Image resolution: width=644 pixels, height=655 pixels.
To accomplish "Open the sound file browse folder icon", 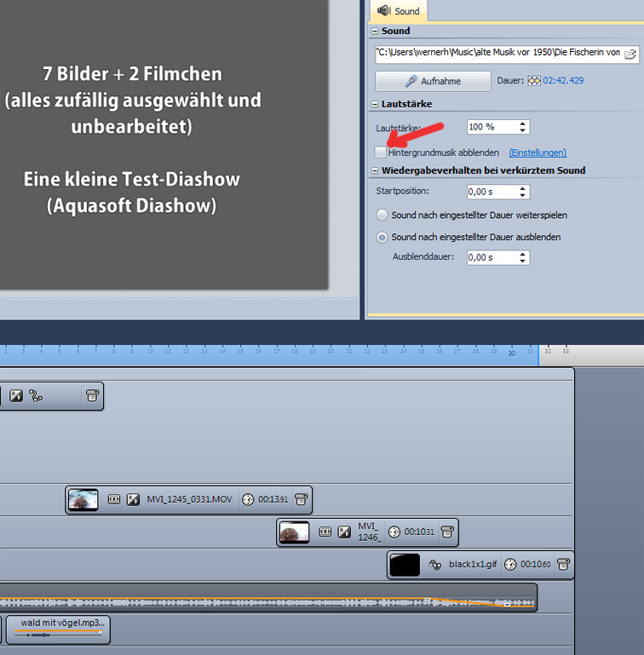I will point(630,55).
